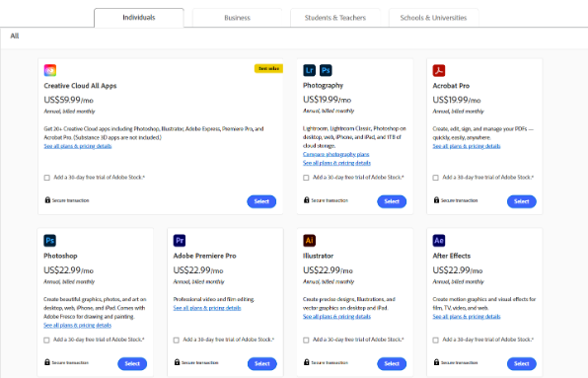The width and height of the screenshot is (588, 378).
Task: Click the After Effects US$22.99/mo price
Action: pyautogui.click(x=458, y=270)
